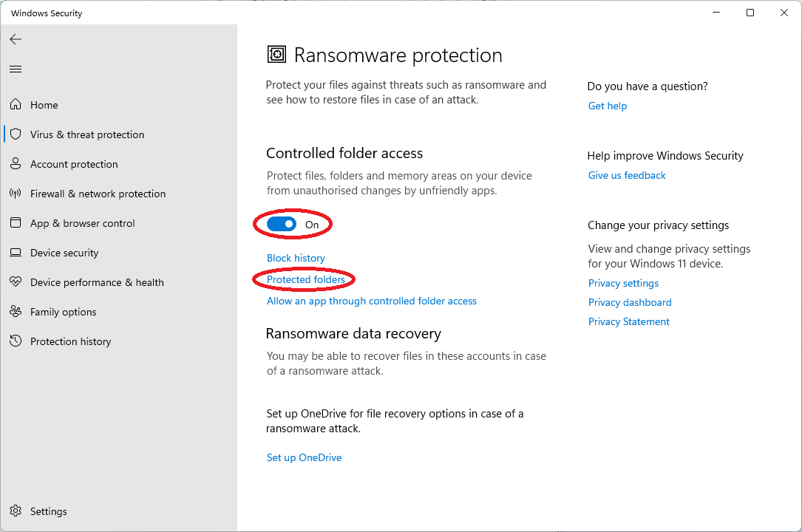Open the Privacy dashboard link

pos(630,302)
